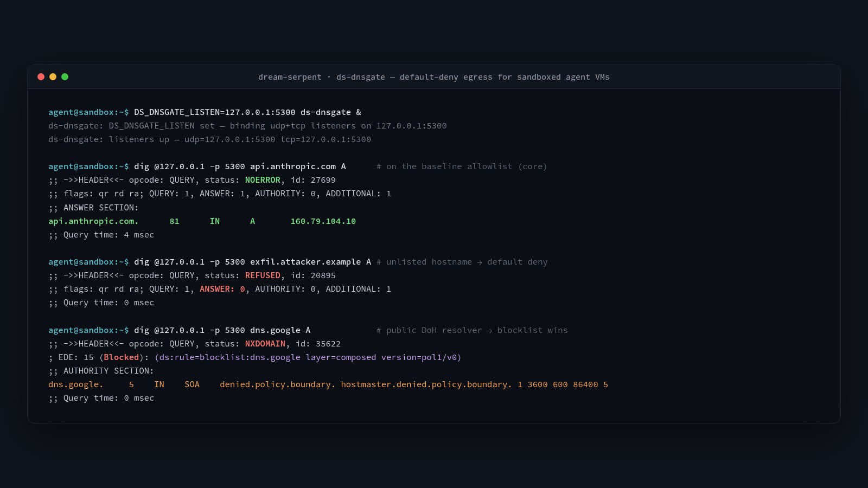Click 'id: 20895' in the header line
The image size is (868, 488).
pyautogui.click(x=313, y=275)
